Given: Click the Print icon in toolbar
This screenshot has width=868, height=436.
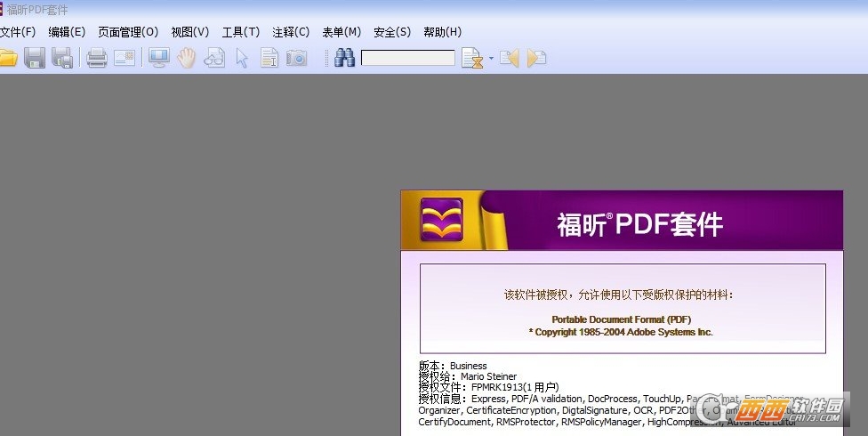Looking at the screenshot, I should pyautogui.click(x=96, y=59).
